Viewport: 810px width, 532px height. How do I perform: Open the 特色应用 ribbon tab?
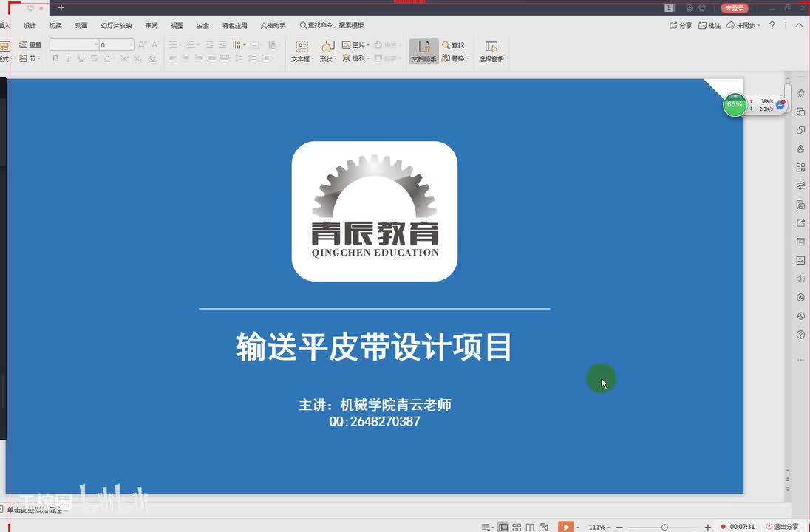point(235,25)
